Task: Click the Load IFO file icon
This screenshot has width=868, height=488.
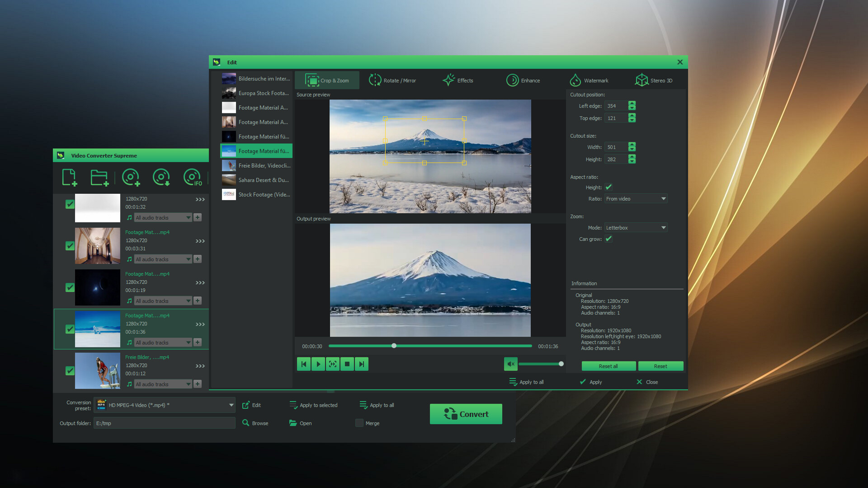Action: click(x=192, y=177)
